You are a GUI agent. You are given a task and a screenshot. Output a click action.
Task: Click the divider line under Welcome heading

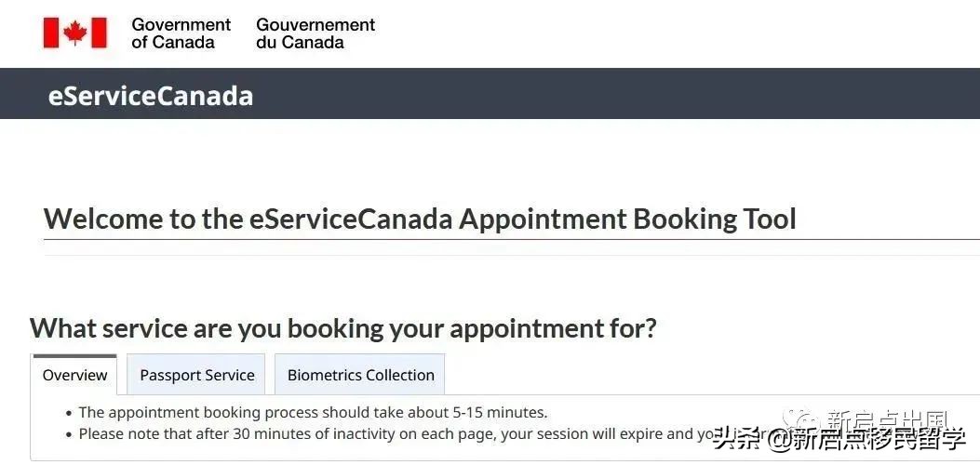click(510, 239)
